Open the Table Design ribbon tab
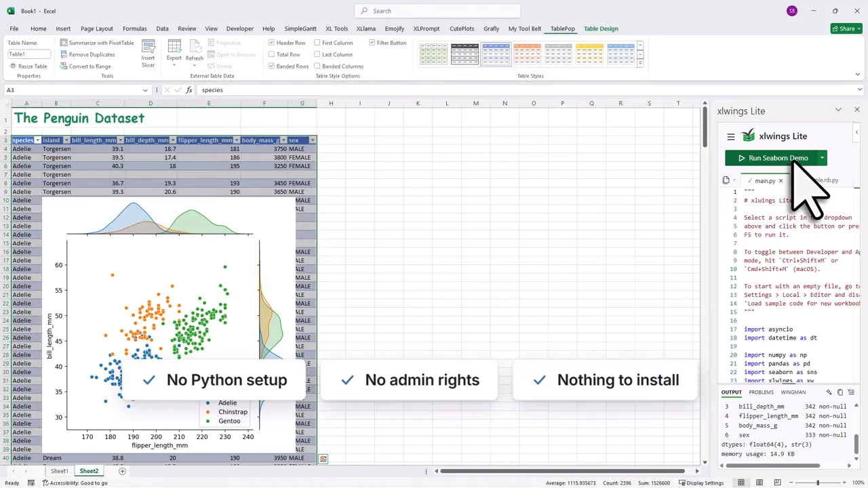 [601, 28]
